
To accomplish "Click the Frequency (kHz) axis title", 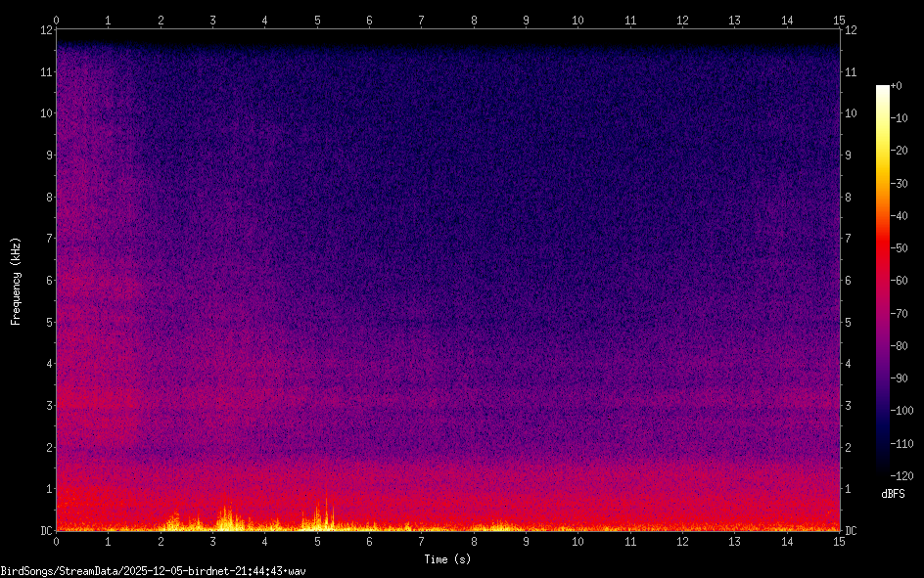I will point(16,281).
